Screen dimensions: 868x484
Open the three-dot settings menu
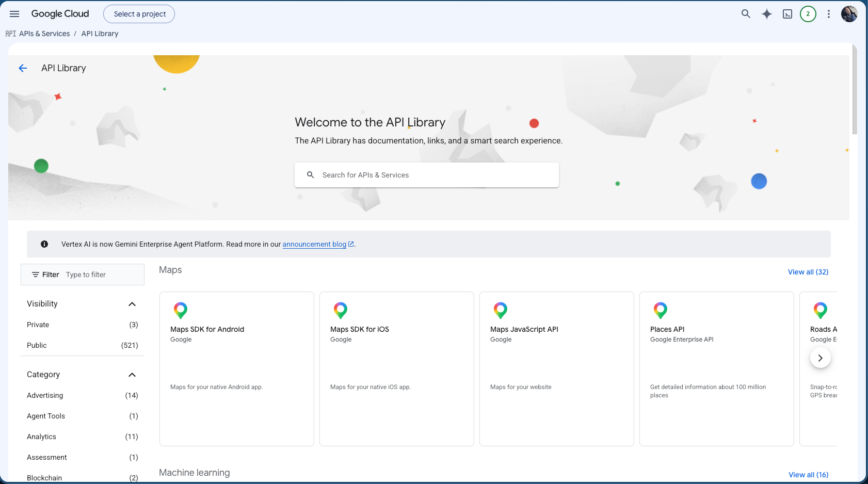coord(829,14)
